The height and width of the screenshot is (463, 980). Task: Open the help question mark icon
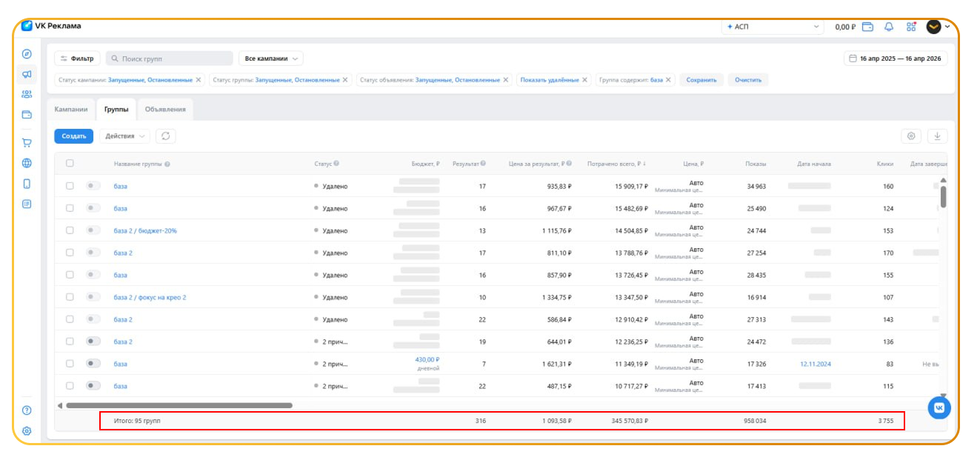(x=27, y=410)
